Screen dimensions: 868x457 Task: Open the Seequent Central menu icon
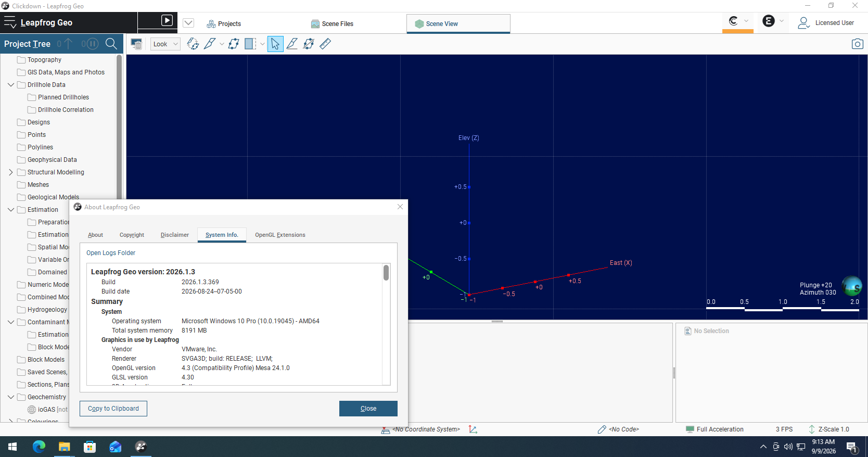pyautogui.click(x=734, y=21)
